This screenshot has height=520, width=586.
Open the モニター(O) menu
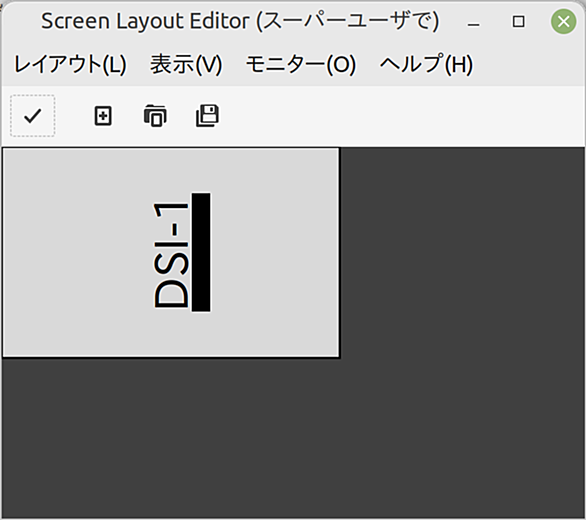(x=300, y=64)
